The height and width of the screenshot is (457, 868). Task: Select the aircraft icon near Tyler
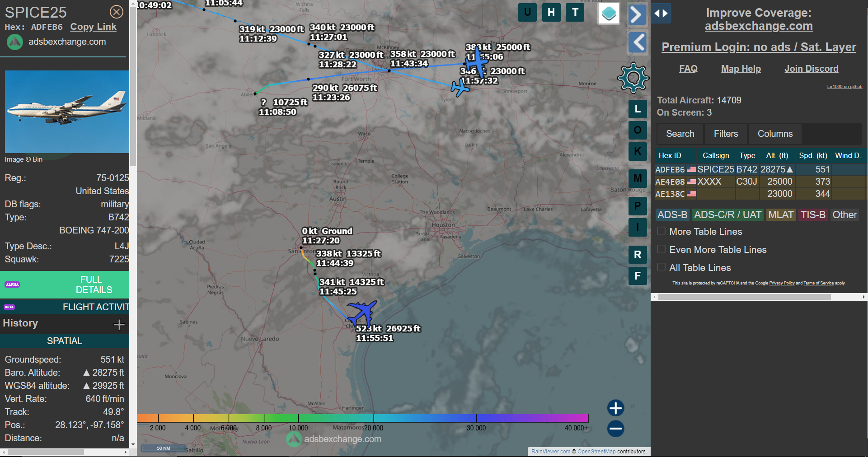pyautogui.click(x=460, y=88)
